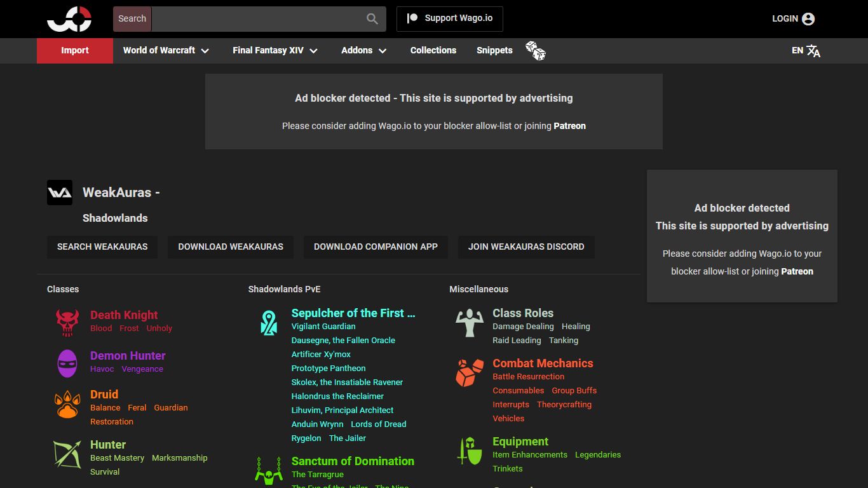Open the Death Knight category
This screenshot has width=868, height=488.
point(124,315)
